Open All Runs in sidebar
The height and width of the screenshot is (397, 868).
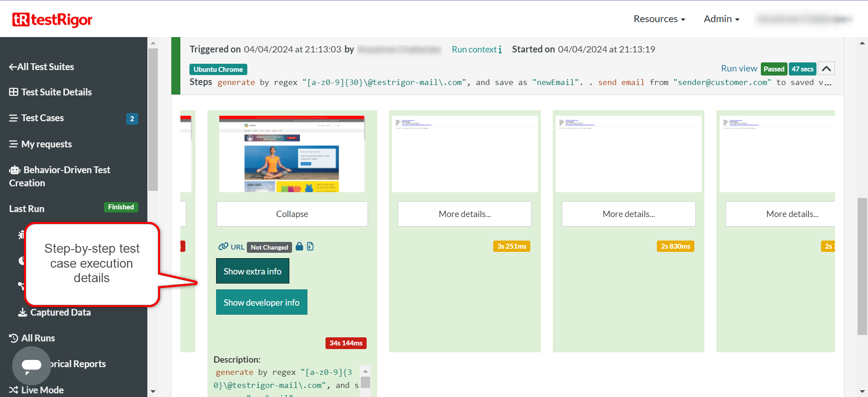[x=38, y=338]
